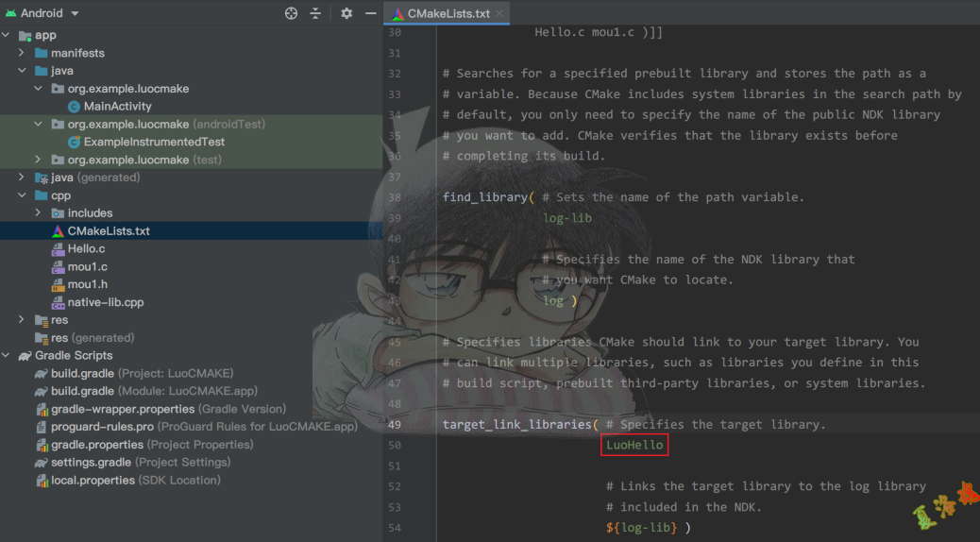The image size is (980, 542).
Task: Click the native-lib.cpp file icon
Action: tap(59, 303)
